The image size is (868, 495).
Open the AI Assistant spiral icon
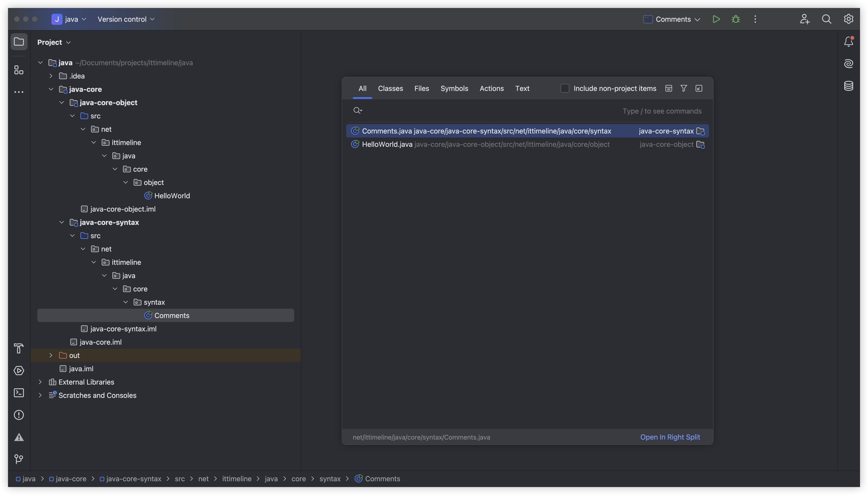coord(848,64)
